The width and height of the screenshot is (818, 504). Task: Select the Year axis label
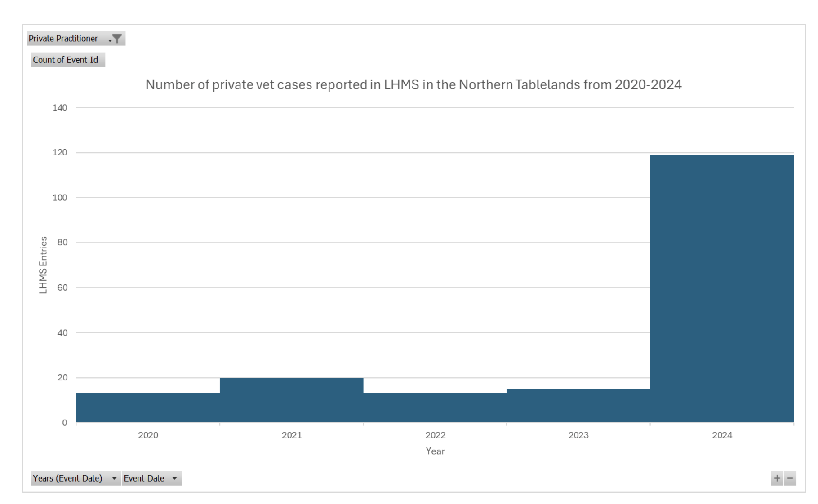pos(434,451)
